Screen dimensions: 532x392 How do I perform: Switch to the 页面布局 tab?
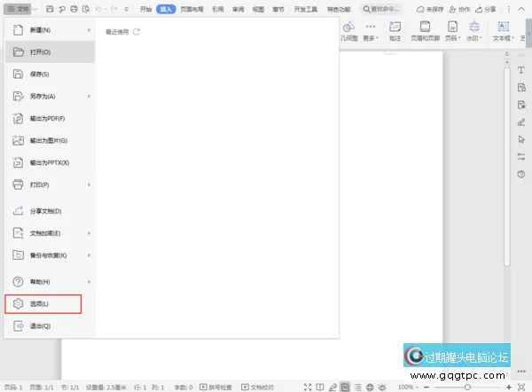(191, 9)
